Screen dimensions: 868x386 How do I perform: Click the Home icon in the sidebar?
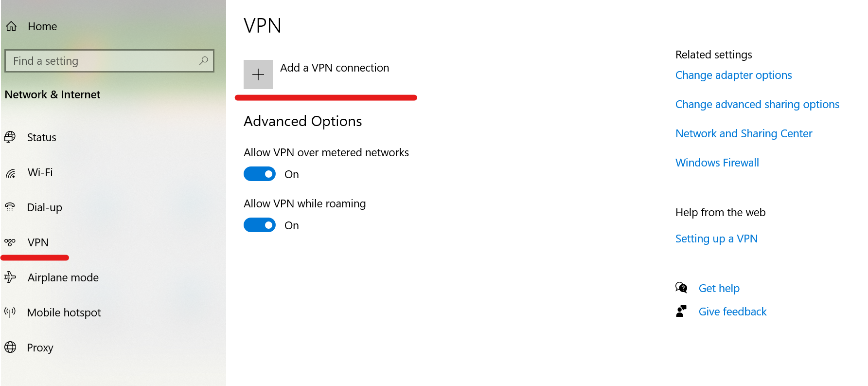(x=11, y=26)
